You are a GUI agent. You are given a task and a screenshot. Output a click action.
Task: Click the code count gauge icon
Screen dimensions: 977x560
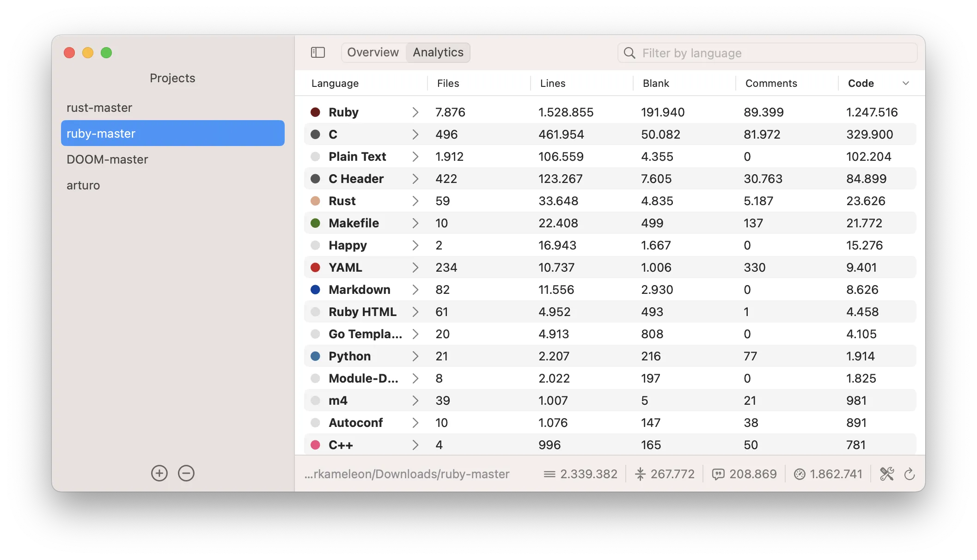800,474
